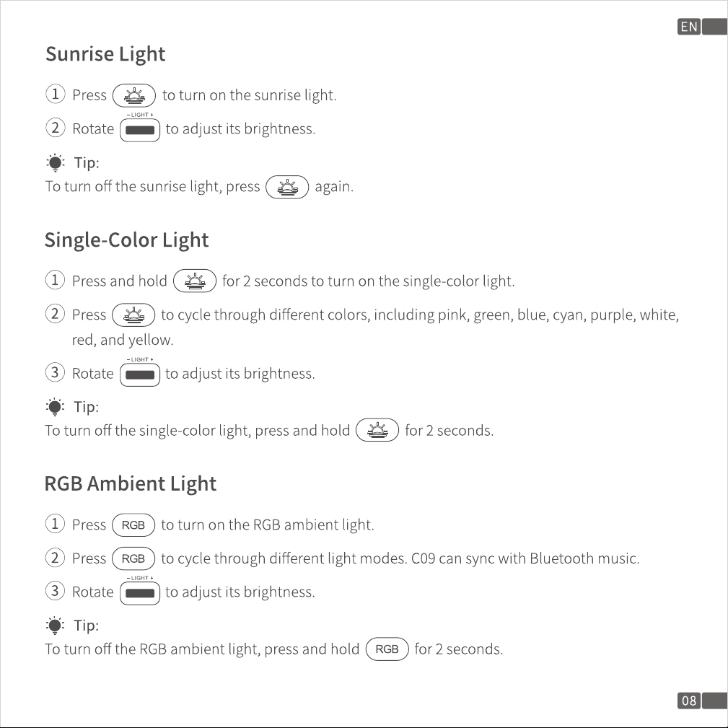The image size is (728, 728).
Task: Click the sunrise icon next to 'Press and hold'
Action: click(x=195, y=281)
